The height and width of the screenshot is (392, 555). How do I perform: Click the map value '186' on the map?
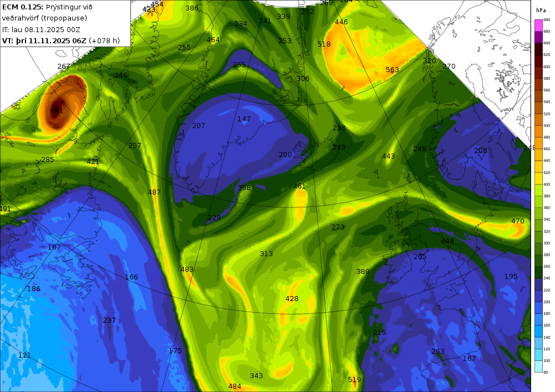pos(34,289)
